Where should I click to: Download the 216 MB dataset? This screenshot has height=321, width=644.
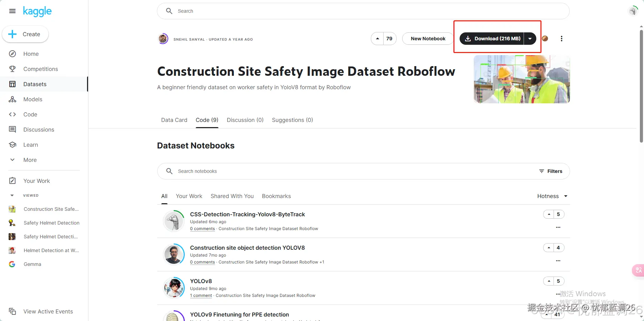[492, 39]
